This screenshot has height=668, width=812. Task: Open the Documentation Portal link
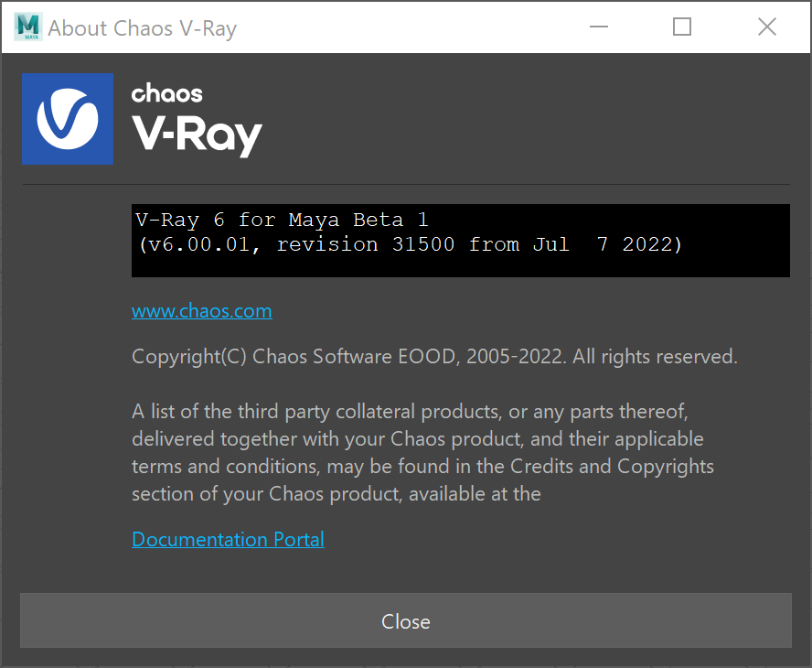pos(228,540)
